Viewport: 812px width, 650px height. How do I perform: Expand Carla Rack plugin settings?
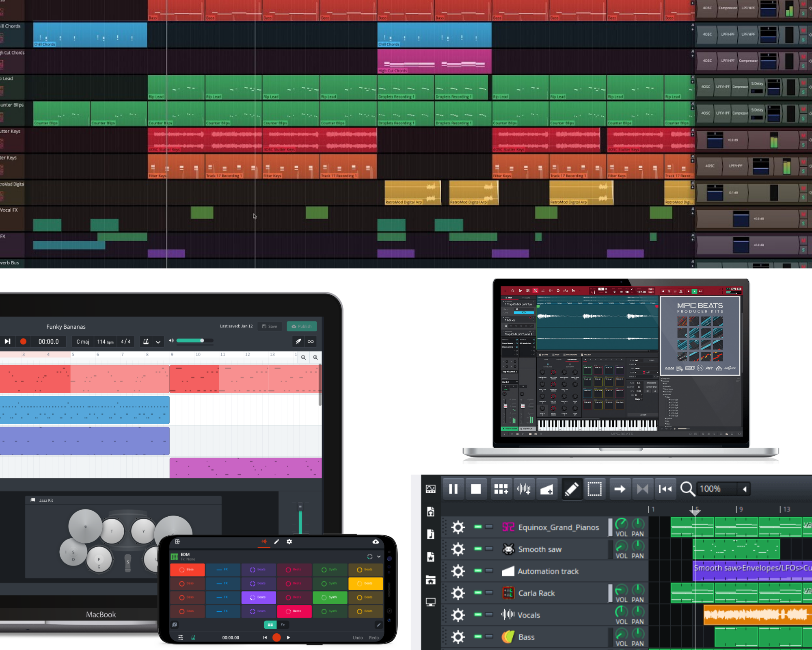tap(458, 593)
